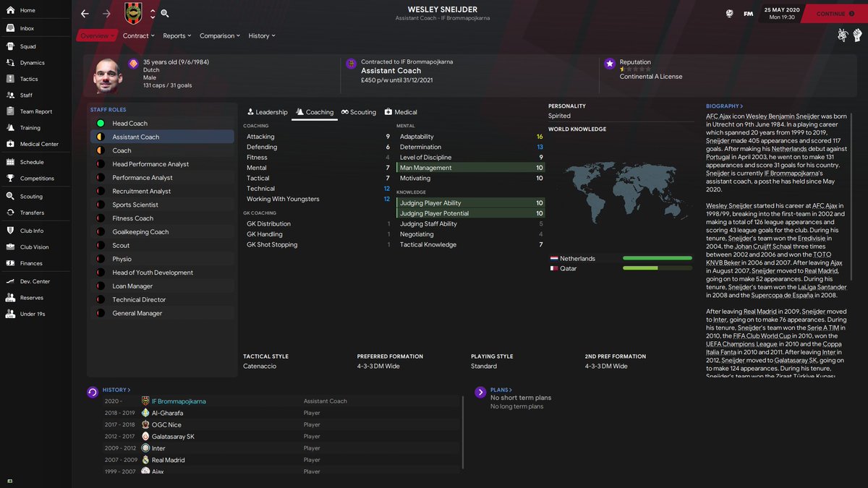The image size is (868, 488).
Task: Open IF Brommapojkarna history entry link
Action: point(179,401)
